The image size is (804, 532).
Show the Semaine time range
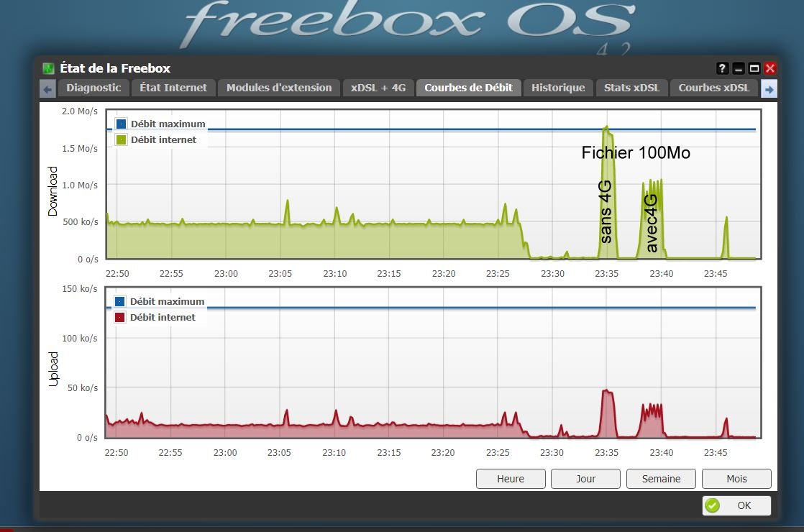(x=661, y=479)
